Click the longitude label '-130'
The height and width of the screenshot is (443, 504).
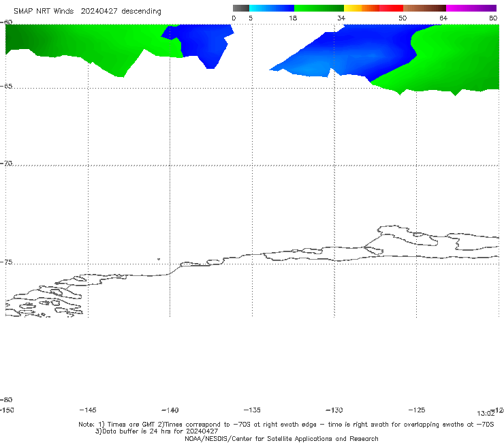pos(334,410)
